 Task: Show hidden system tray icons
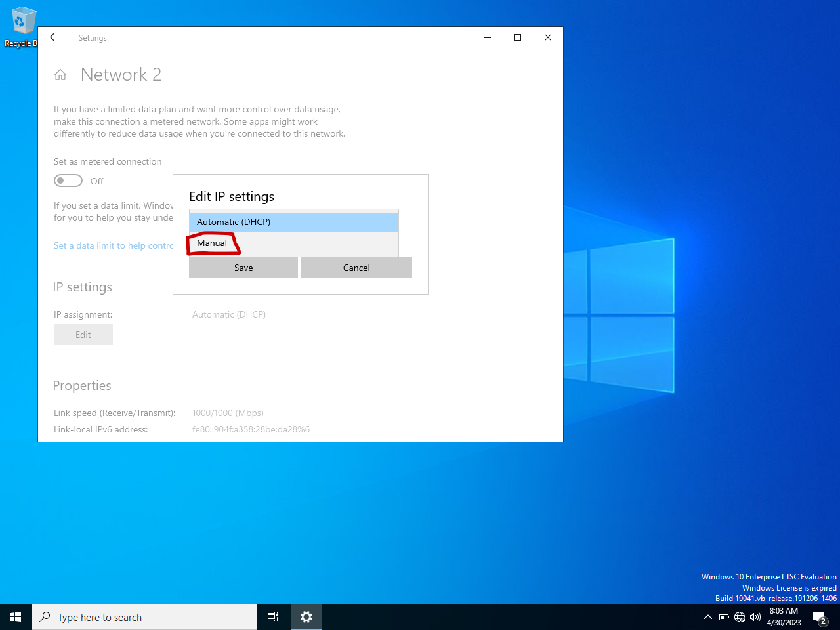click(707, 617)
